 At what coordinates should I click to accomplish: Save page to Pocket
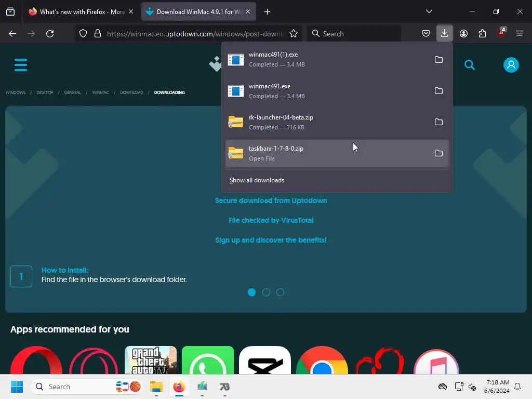pyautogui.click(x=426, y=34)
